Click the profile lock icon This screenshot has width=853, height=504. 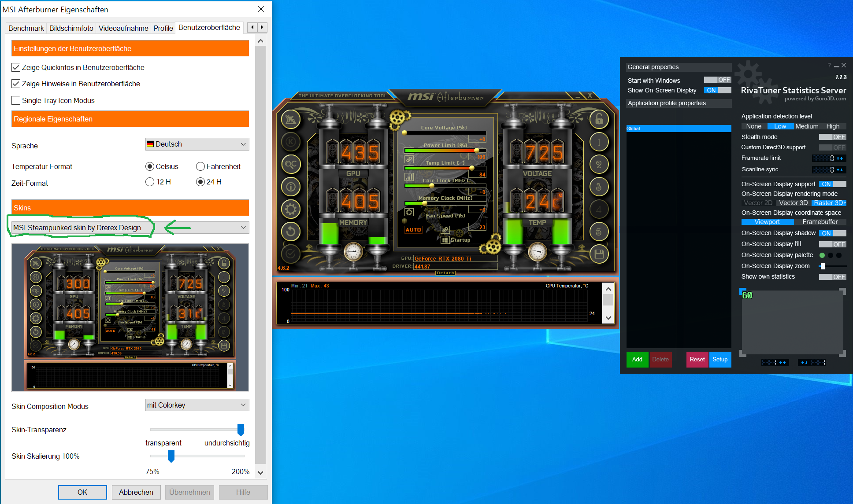coord(599,119)
